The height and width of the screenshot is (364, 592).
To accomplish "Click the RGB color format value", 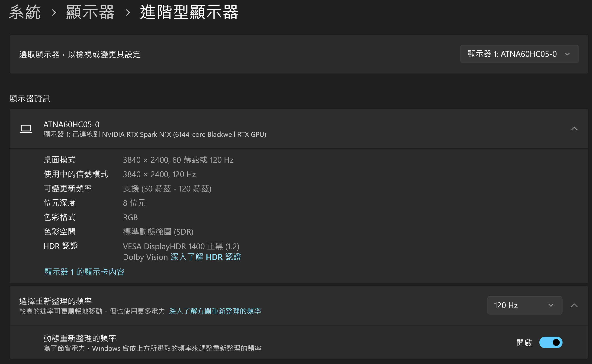I will click(130, 217).
